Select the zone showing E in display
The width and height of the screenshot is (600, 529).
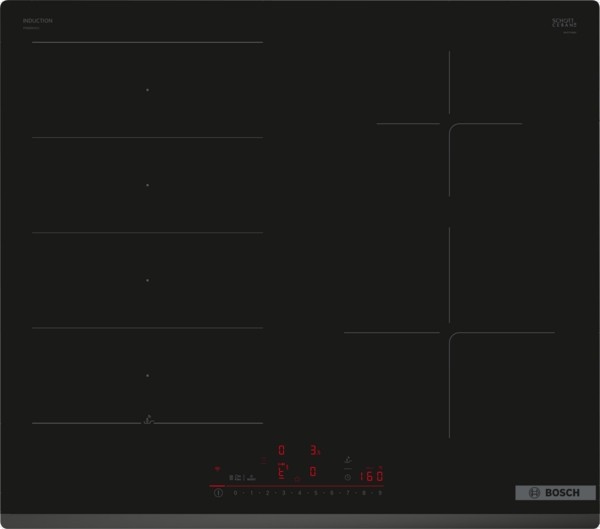pyautogui.click(x=281, y=472)
